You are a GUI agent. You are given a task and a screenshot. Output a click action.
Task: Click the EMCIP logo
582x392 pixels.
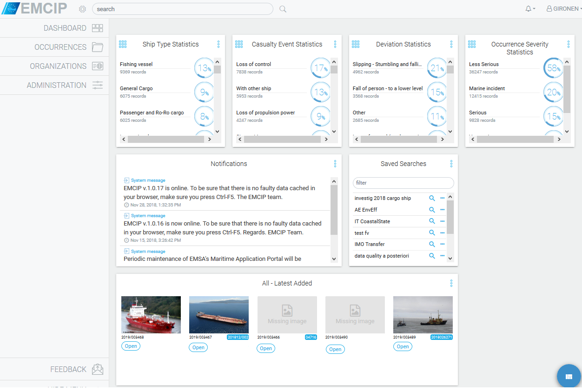pyautogui.click(x=34, y=8)
